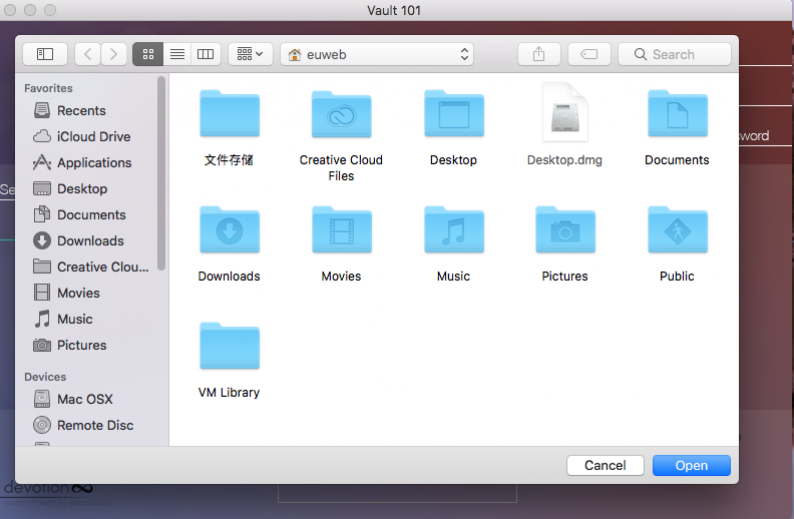This screenshot has height=519, width=794.
Task: Click the "Public" folder name
Action: pos(677,276)
